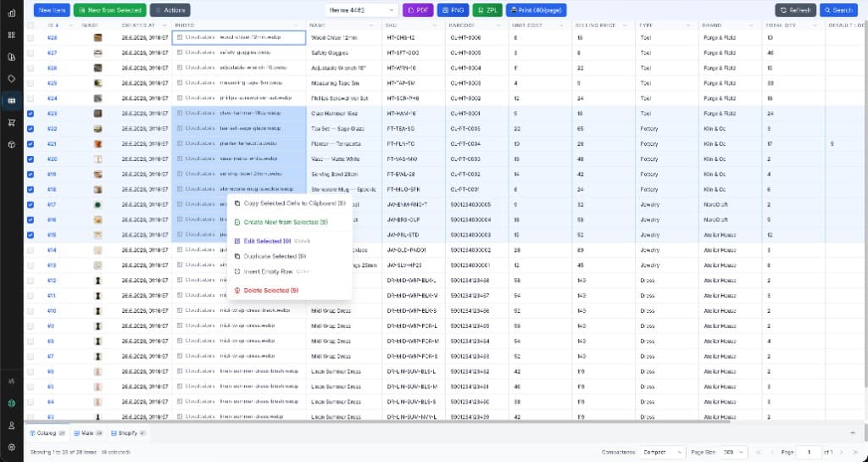Switch to the Main tab
This screenshot has width=868, height=462.
(x=88, y=433)
